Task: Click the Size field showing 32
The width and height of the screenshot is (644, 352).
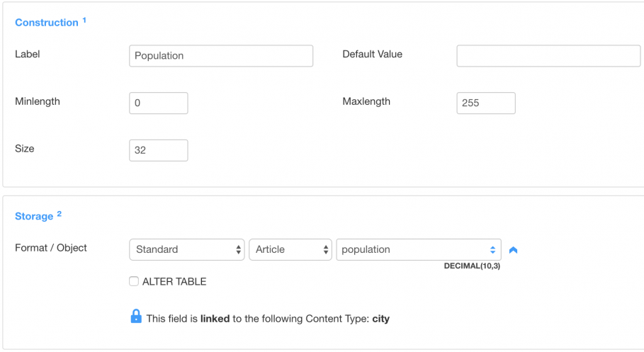Action: (x=159, y=150)
